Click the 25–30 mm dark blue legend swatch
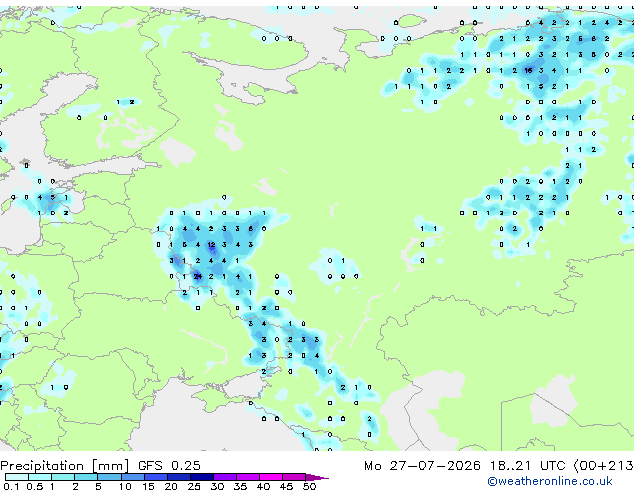The width and height of the screenshot is (634, 490). (201, 477)
